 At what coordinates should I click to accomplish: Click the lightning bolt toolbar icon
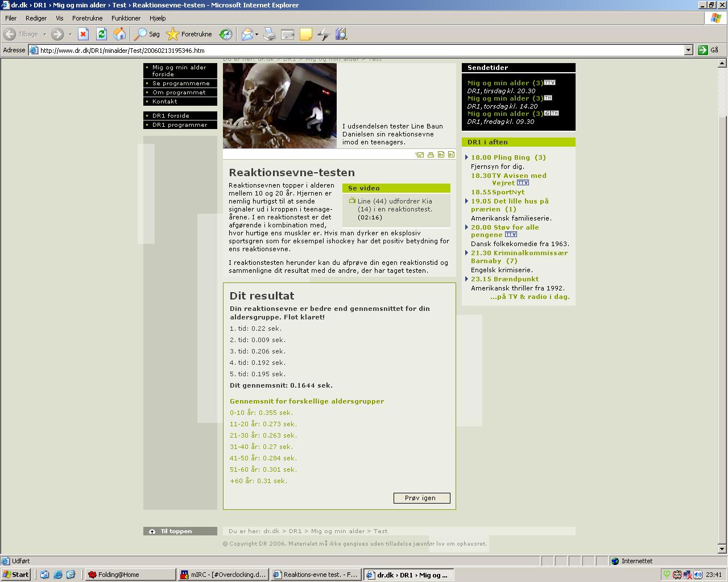(324, 34)
